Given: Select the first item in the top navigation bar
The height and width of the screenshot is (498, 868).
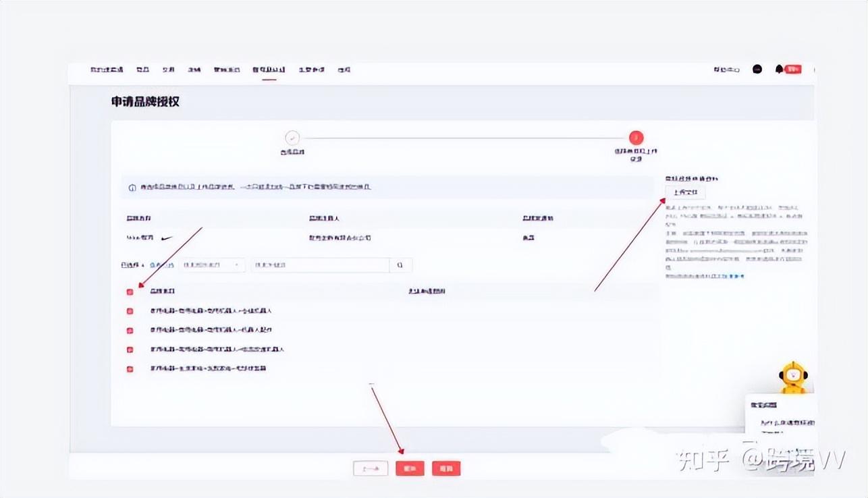Looking at the screenshot, I should point(107,70).
